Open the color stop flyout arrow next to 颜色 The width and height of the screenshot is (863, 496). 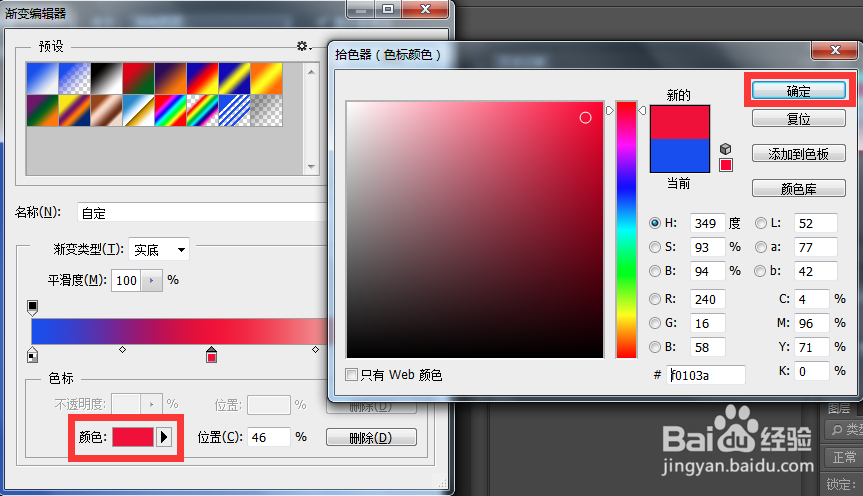pos(164,437)
